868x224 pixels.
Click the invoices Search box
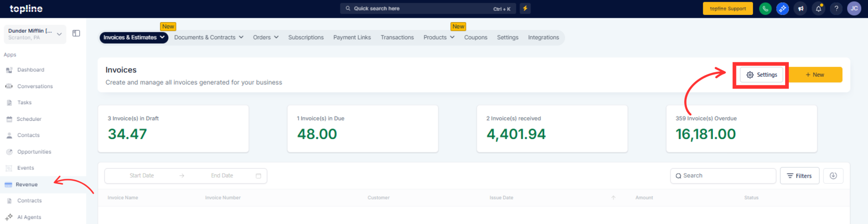click(723, 176)
